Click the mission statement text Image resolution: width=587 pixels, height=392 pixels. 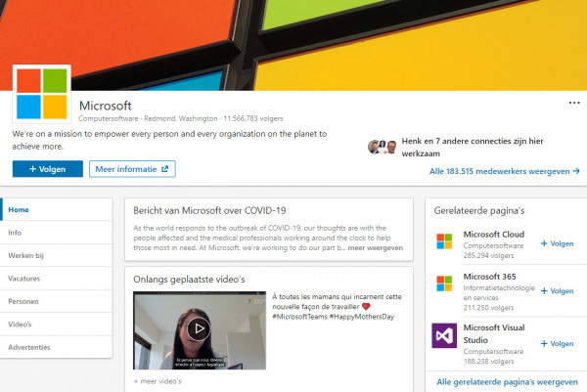[169, 140]
